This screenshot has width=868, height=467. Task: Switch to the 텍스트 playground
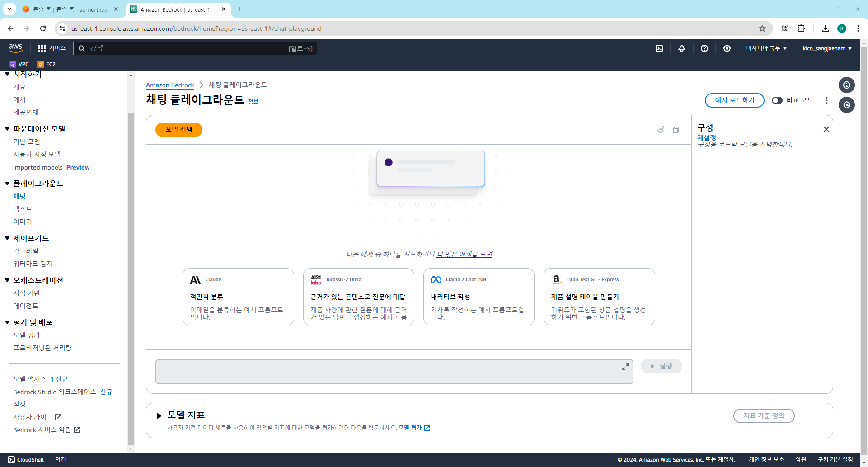click(23, 209)
